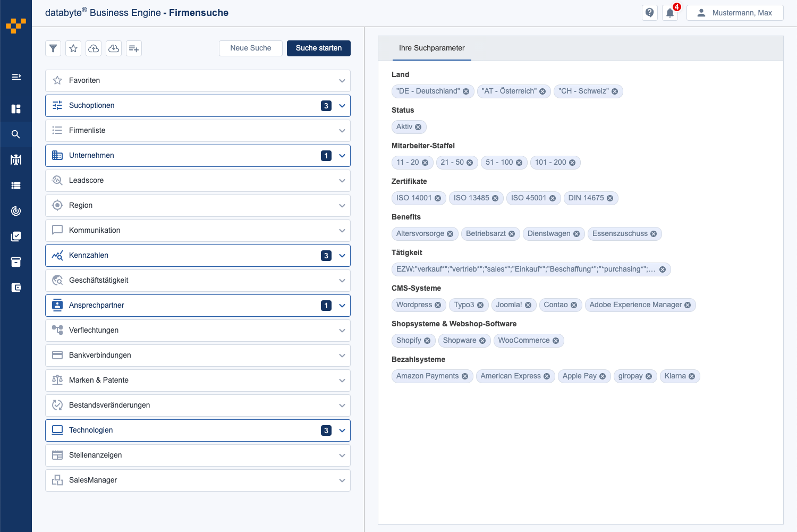Remove the Shopify tag from Shopsysteme
797x532 pixels.
428,340
